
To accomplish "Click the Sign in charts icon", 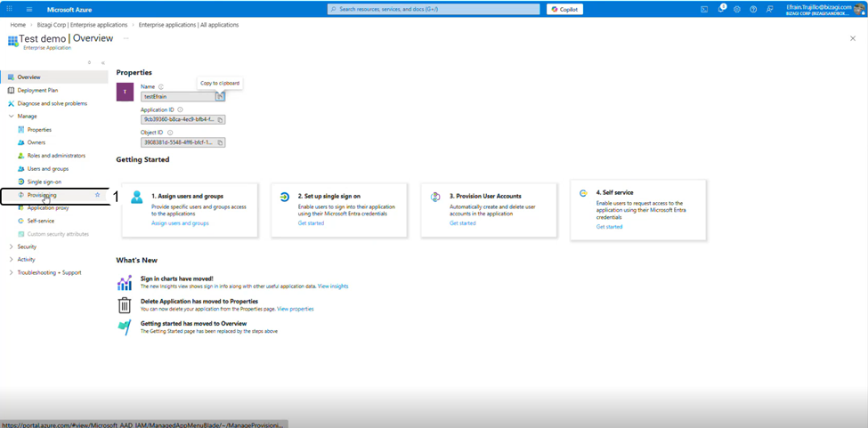I will (125, 283).
